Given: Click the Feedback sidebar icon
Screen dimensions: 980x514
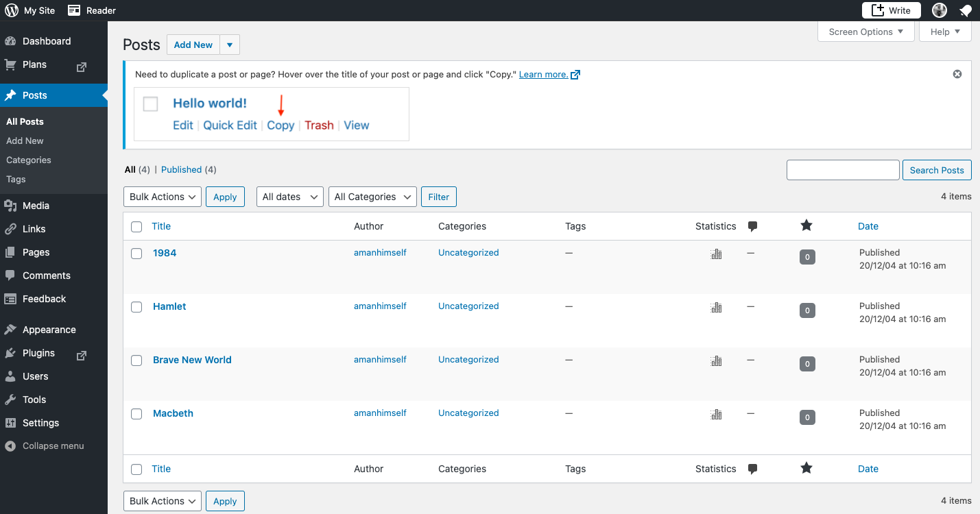Looking at the screenshot, I should [10, 299].
